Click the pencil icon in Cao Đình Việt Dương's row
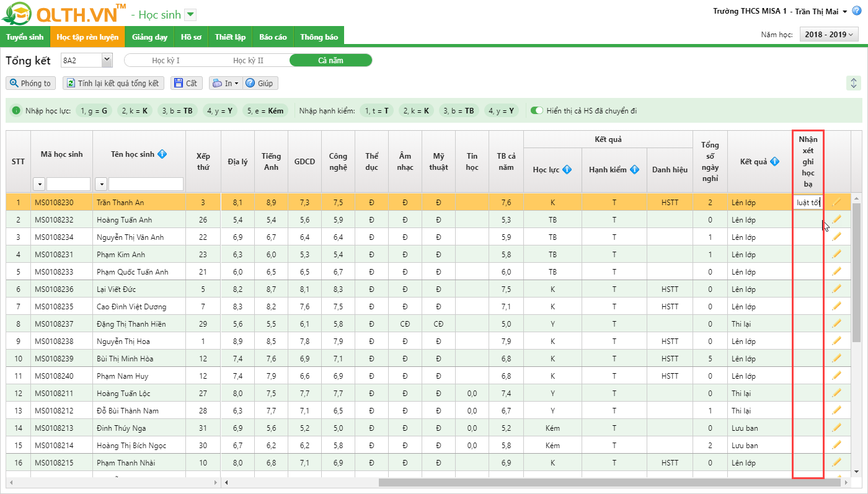 [836, 306]
